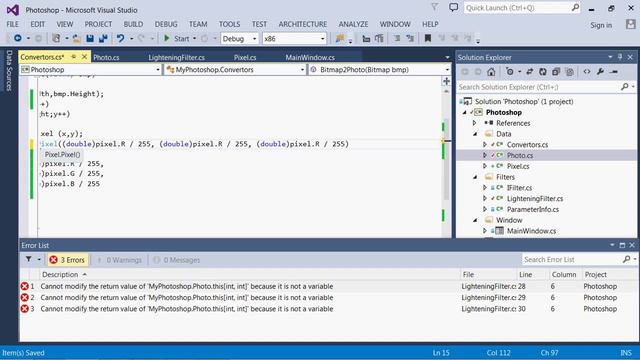Screen dimensions: 640x360
Task: Click the Navigate Backward toolbar icon
Action: click(18, 38)
